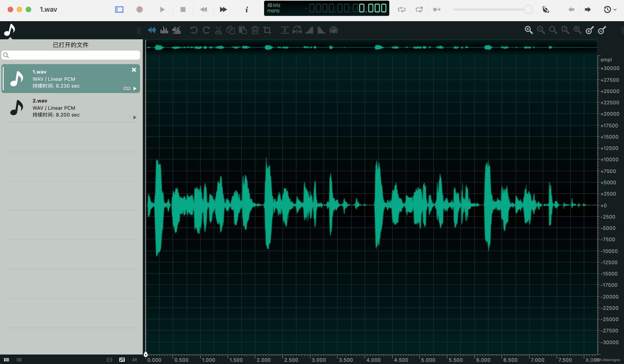
Task: Open the history clock dropdown
Action: (610, 9)
